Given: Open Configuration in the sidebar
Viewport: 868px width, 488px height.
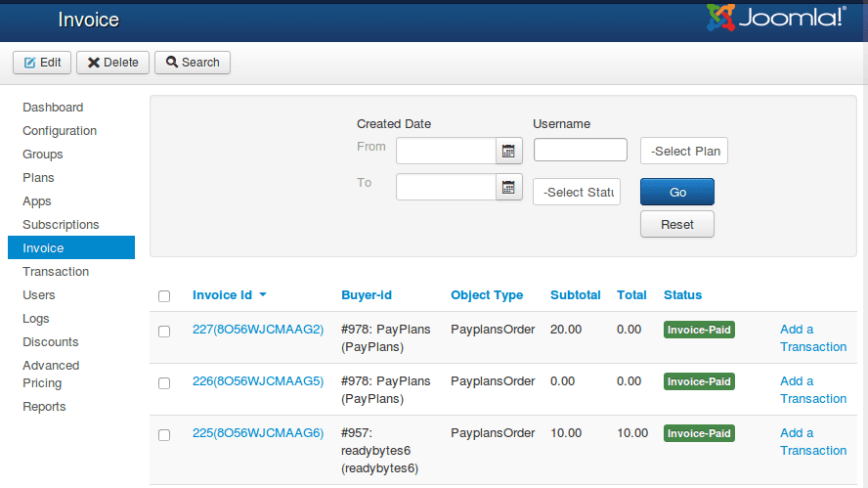Looking at the screenshot, I should [x=60, y=131].
